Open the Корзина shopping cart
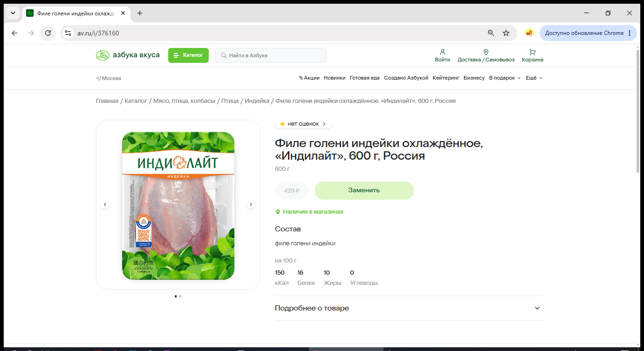The width and height of the screenshot is (644, 351). coord(533,55)
